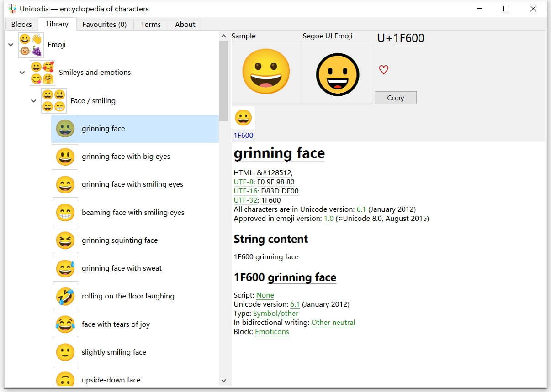Switch to the Library tab
This screenshot has height=392, width=551.
(x=57, y=24)
